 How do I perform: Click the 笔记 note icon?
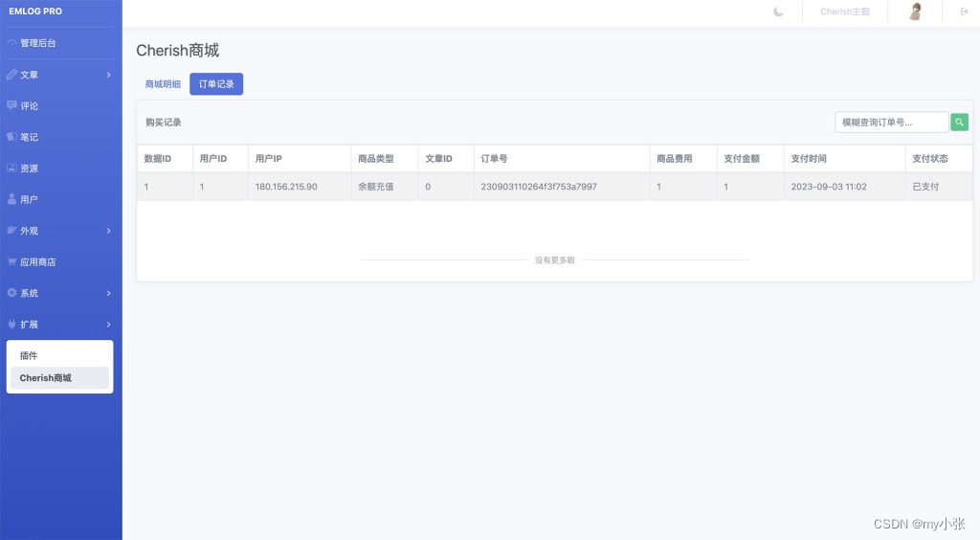pyautogui.click(x=11, y=136)
